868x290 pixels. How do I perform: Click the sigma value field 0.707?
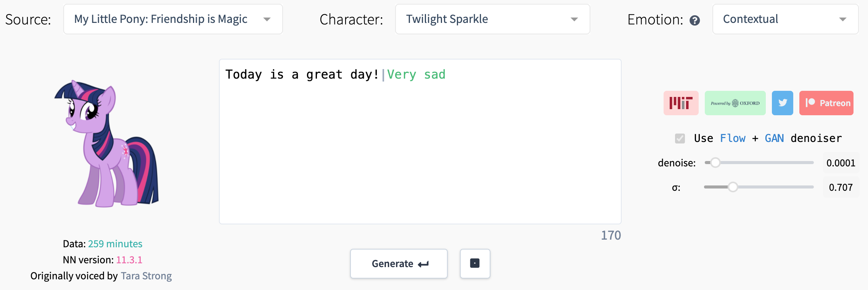pyautogui.click(x=841, y=187)
